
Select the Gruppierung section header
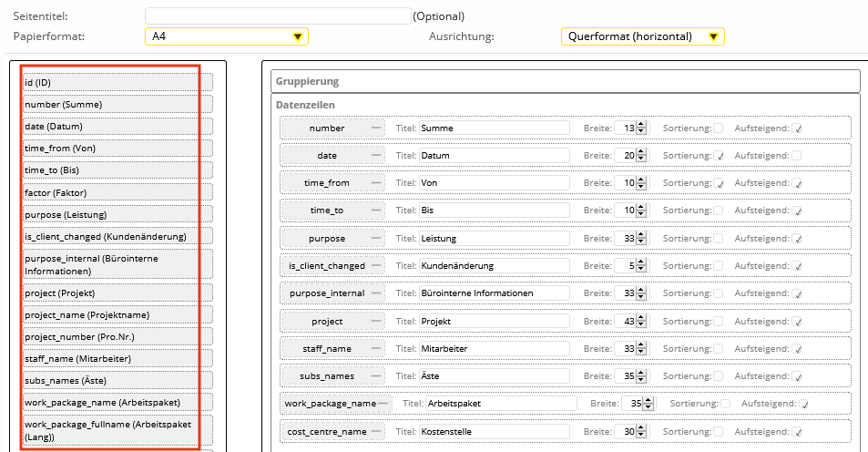click(308, 81)
